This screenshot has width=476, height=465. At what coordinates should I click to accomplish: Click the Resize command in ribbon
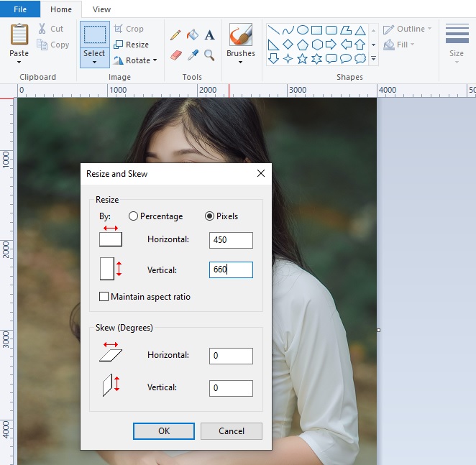pos(131,45)
